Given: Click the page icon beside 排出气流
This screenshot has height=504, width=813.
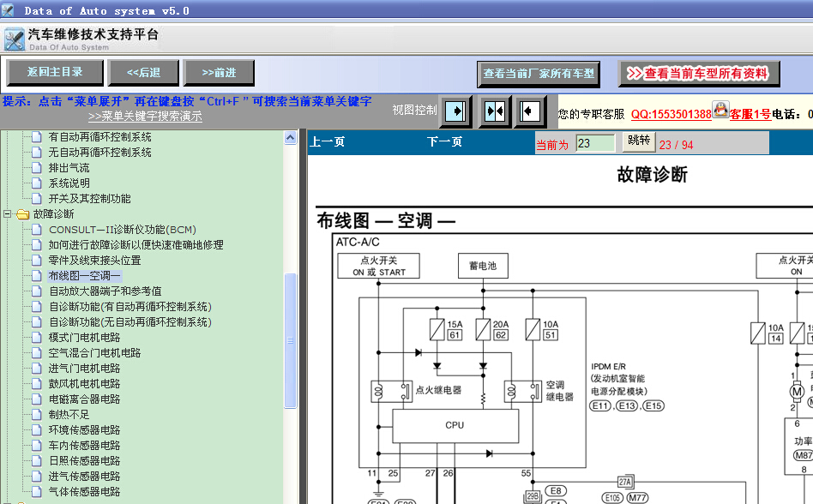Looking at the screenshot, I should pyautogui.click(x=37, y=167).
